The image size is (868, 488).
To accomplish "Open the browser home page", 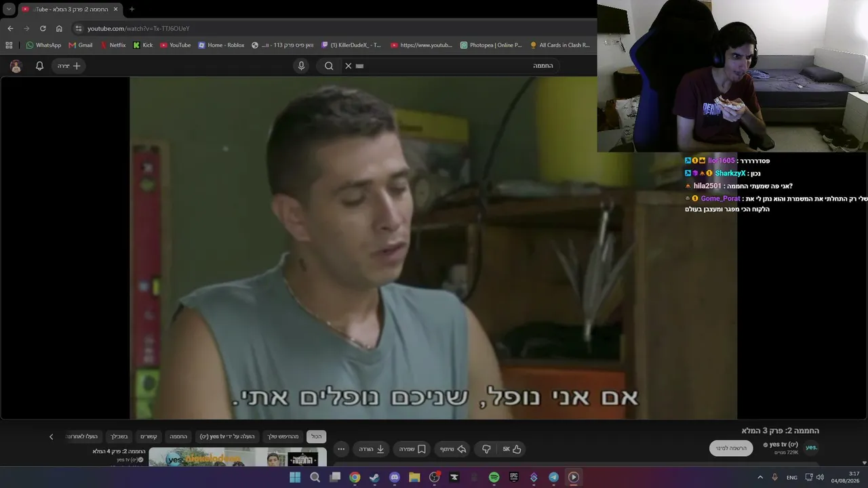I will tap(59, 28).
